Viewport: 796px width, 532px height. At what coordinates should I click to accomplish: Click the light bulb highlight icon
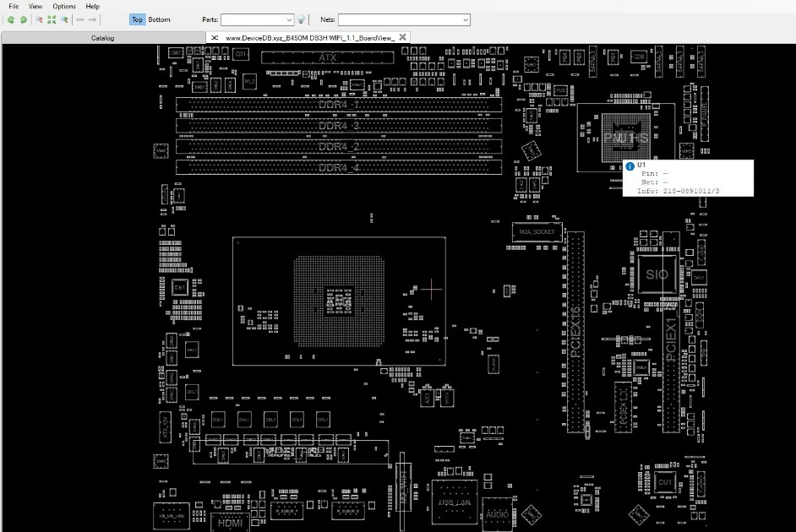pyautogui.click(x=301, y=19)
